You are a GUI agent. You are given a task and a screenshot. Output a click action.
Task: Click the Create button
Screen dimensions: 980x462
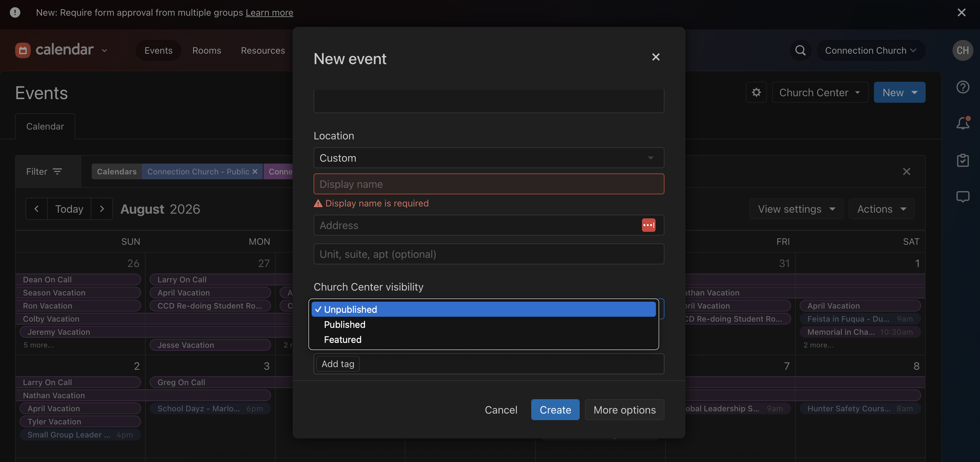[555, 409]
